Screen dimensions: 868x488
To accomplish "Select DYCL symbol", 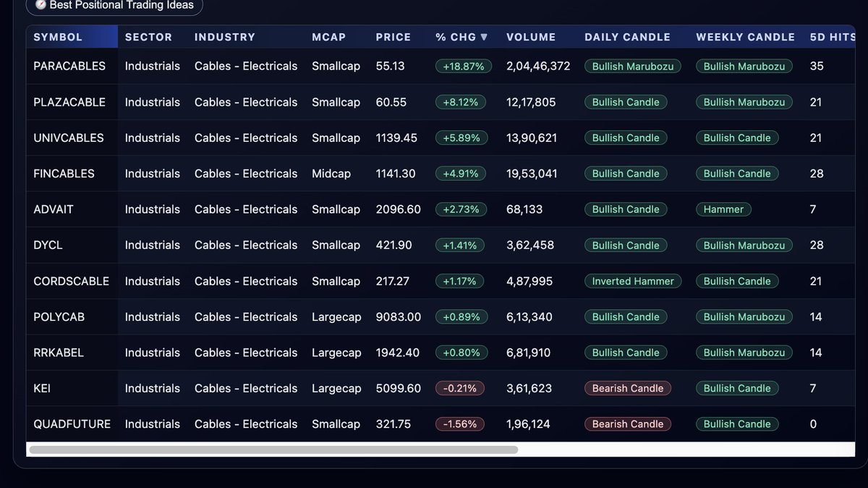I will [48, 245].
